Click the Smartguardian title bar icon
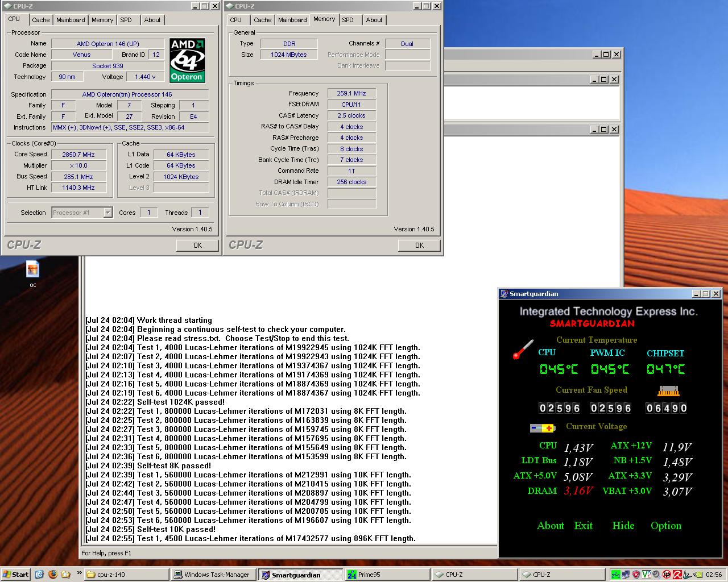728x582 pixels. click(x=504, y=294)
